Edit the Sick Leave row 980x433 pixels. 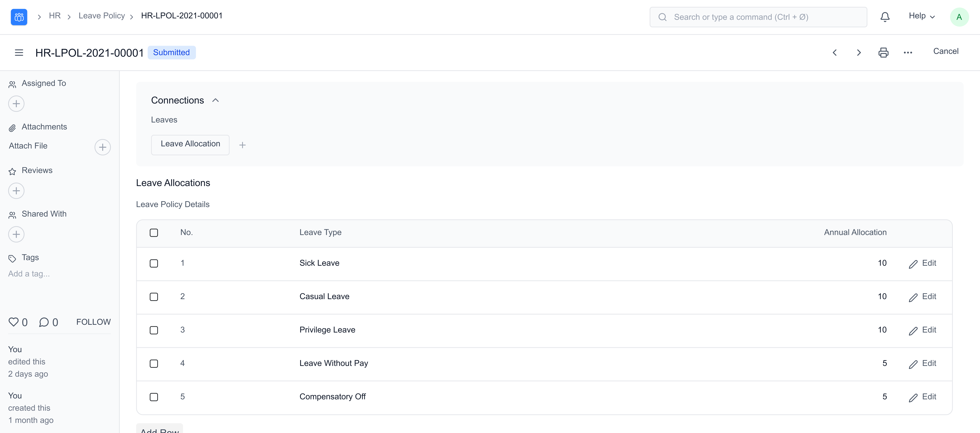click(922, 263)
